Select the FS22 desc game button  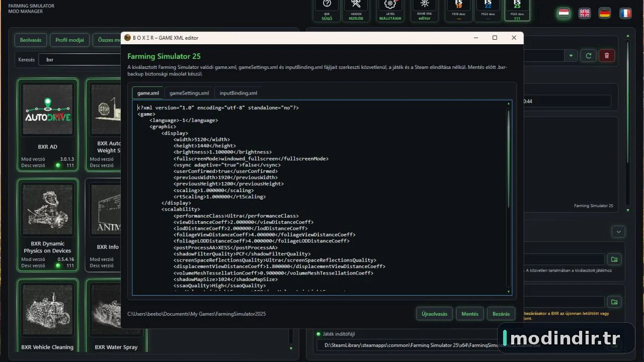pos(488,10)
